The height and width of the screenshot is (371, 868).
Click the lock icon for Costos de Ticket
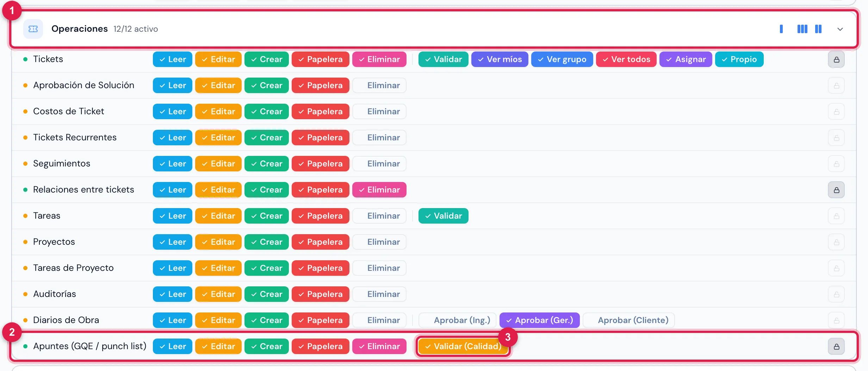(x=836, y=112)
